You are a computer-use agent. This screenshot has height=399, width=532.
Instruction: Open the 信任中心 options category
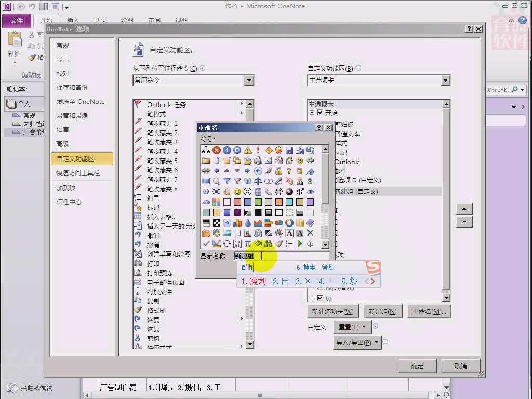(x=69, y=202)
